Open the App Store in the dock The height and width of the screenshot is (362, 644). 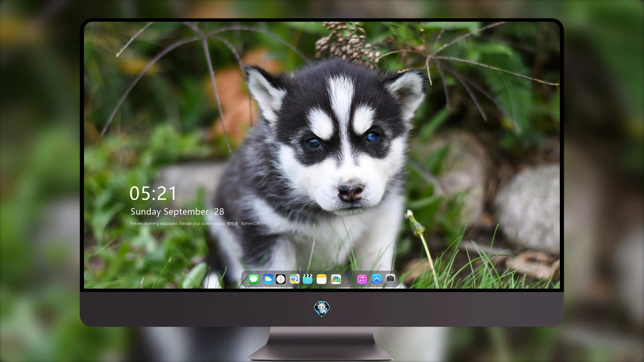377,279
